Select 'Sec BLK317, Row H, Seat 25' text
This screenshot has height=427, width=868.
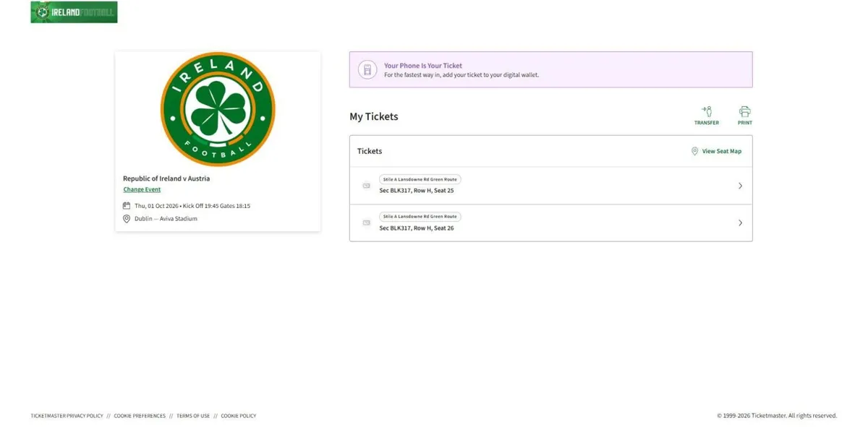[417, 191]
